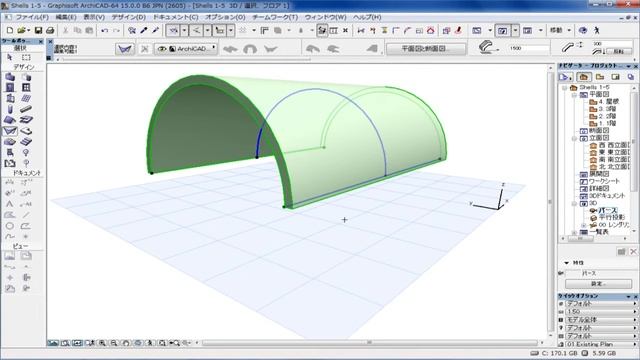Click the red house roof icon in toolbar

click(431, 31)
